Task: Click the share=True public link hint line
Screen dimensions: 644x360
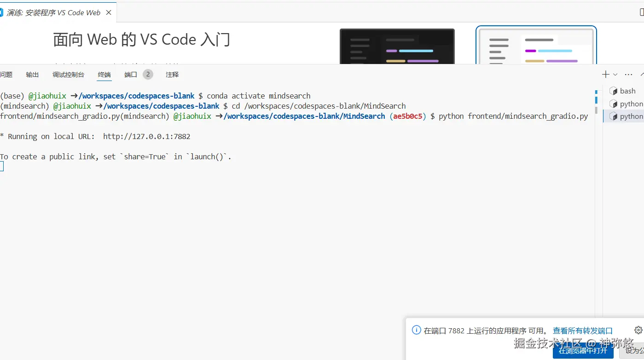Action: click(116, 157)
